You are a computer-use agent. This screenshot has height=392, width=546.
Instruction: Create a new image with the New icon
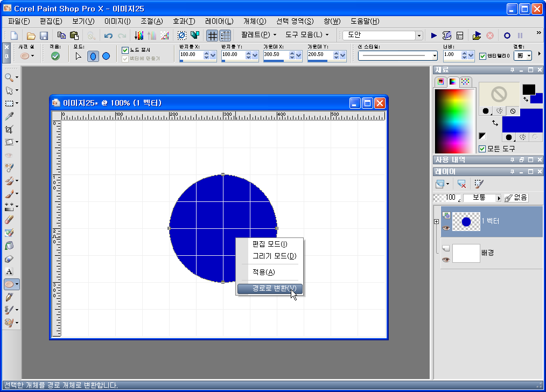[x=15, y=36]
